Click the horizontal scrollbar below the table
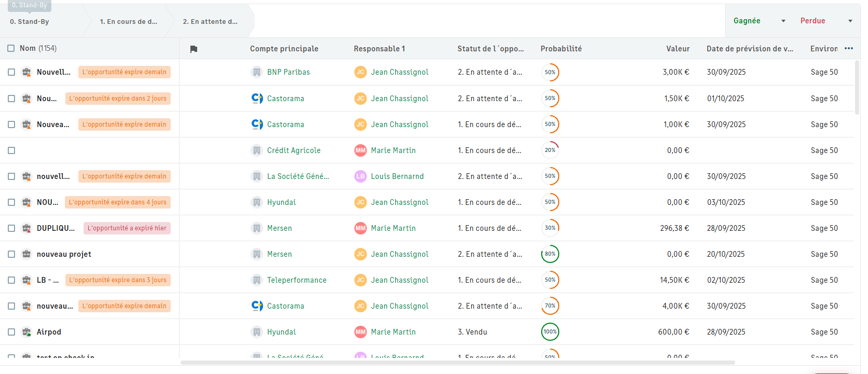This screenshot has height=374, width=868. click(x=457, y=363)
